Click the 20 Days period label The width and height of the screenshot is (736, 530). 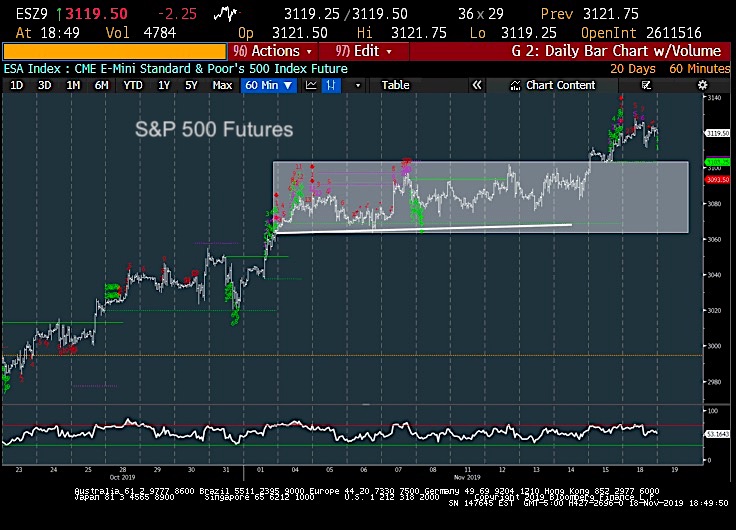coord(633,69)
